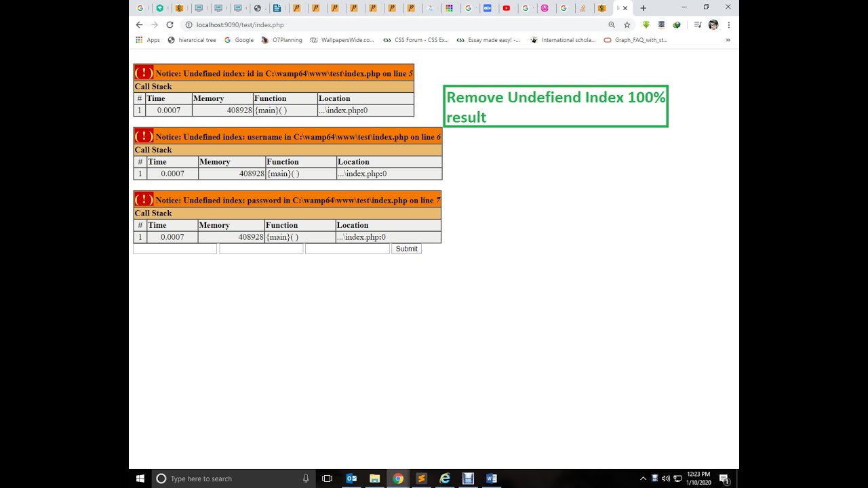Open the Chrome profile avatar
868x488 pixels.
click(x=713, y=24)
